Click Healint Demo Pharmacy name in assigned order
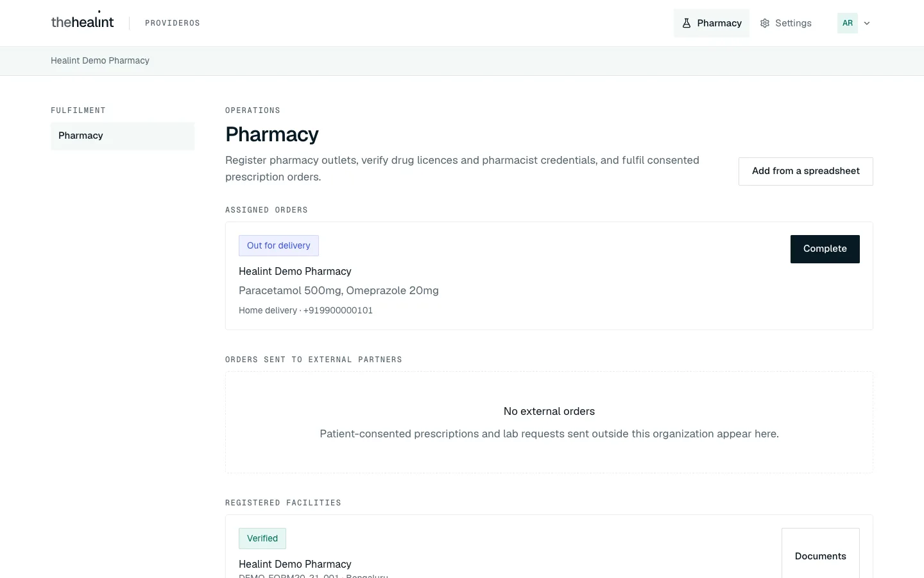Image resolution: width=924 pixels, height=578 pixels. click(295, 271)
